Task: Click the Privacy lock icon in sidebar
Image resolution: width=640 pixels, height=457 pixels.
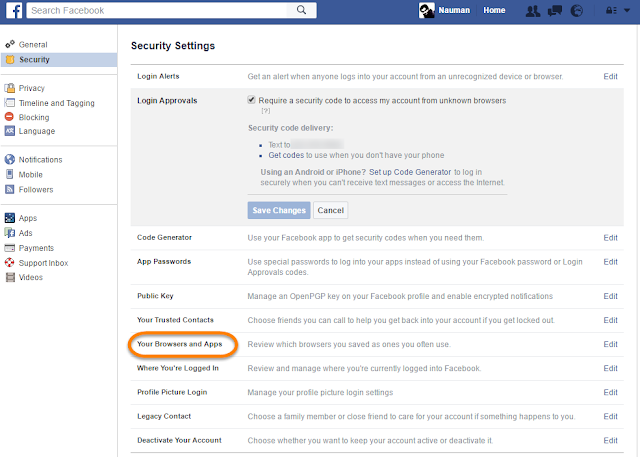Action: point(10,88)
